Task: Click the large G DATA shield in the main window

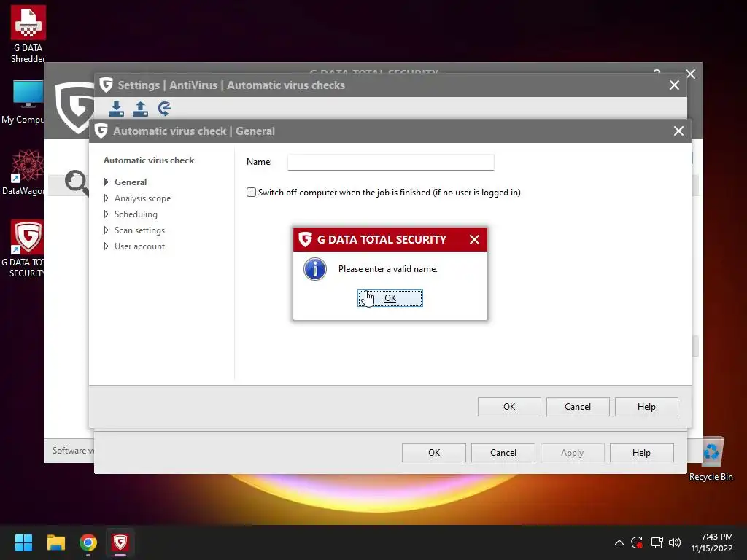Action: pyautogui.click(x=75, y=108)
